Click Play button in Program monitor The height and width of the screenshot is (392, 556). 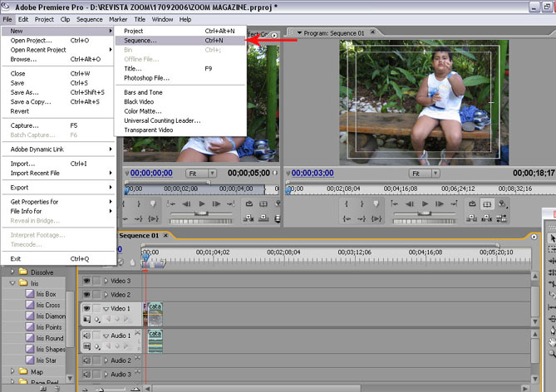pyautogui.click(x=425, y=203)
